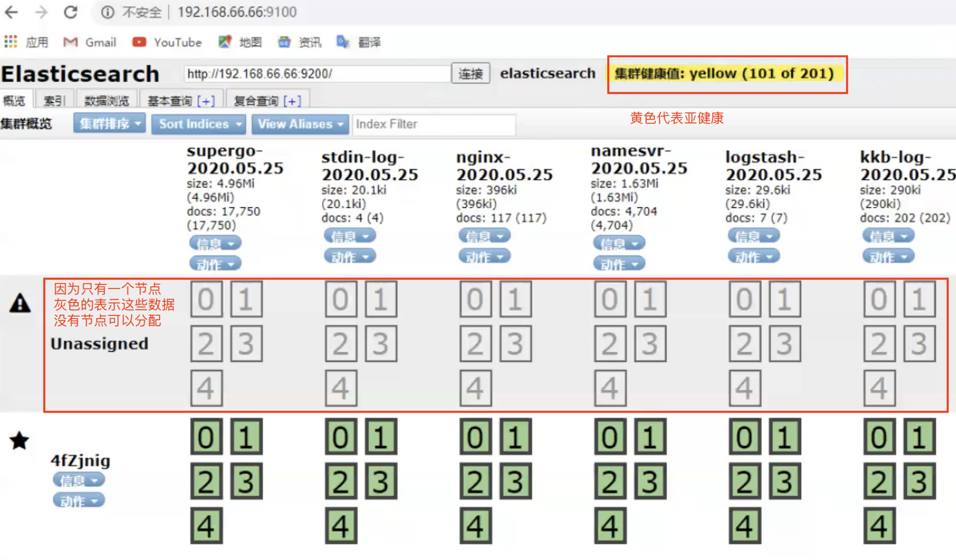
Task: Open 信息 dropdown for supergo-2020.05.25
Action: (215, 243)
